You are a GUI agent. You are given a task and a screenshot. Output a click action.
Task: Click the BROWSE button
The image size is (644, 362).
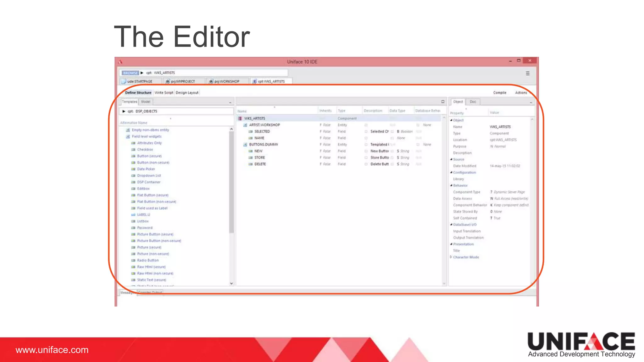pyautogui.click(x=130, y=73)
